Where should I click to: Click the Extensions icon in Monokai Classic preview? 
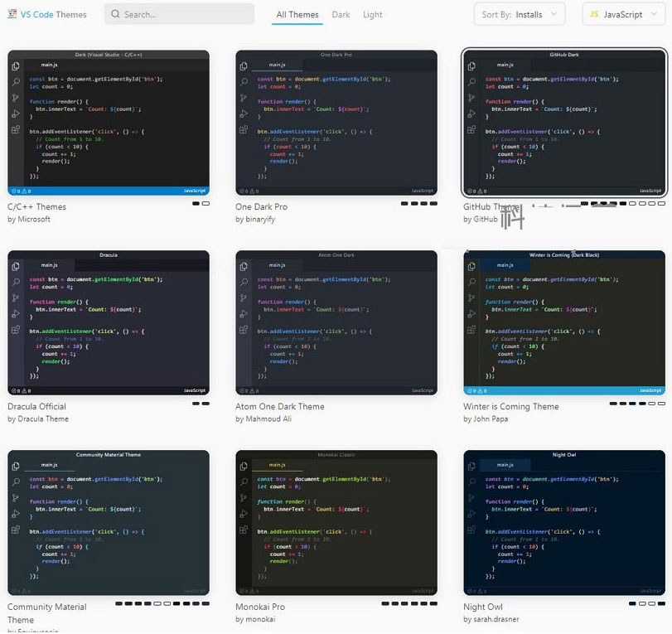point(243,529)
